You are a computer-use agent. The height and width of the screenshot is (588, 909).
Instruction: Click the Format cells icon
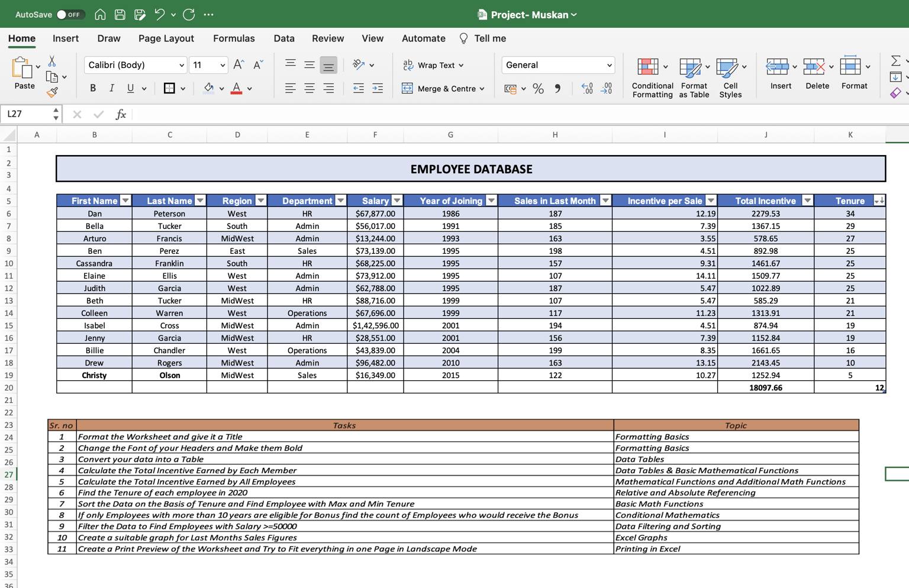[850, 66]
